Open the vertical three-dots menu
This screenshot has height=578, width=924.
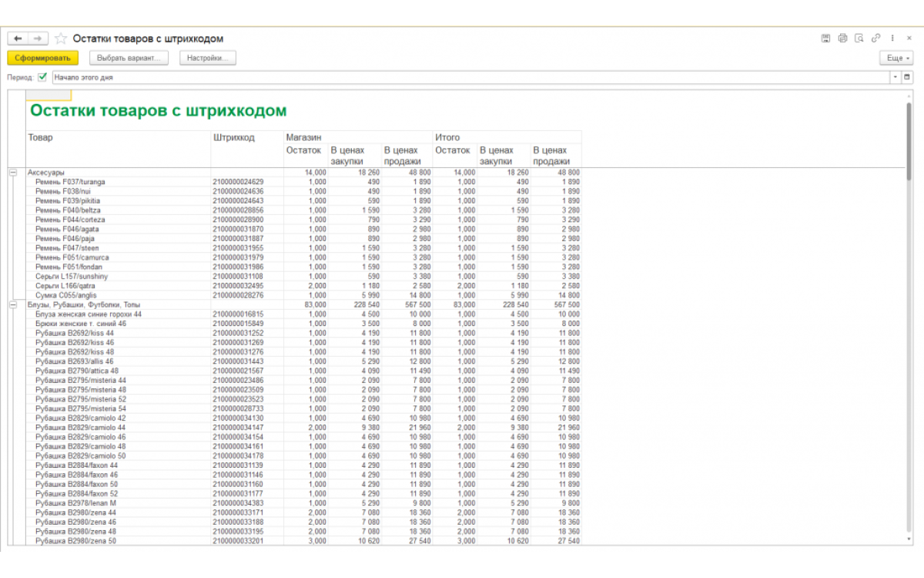892,39
